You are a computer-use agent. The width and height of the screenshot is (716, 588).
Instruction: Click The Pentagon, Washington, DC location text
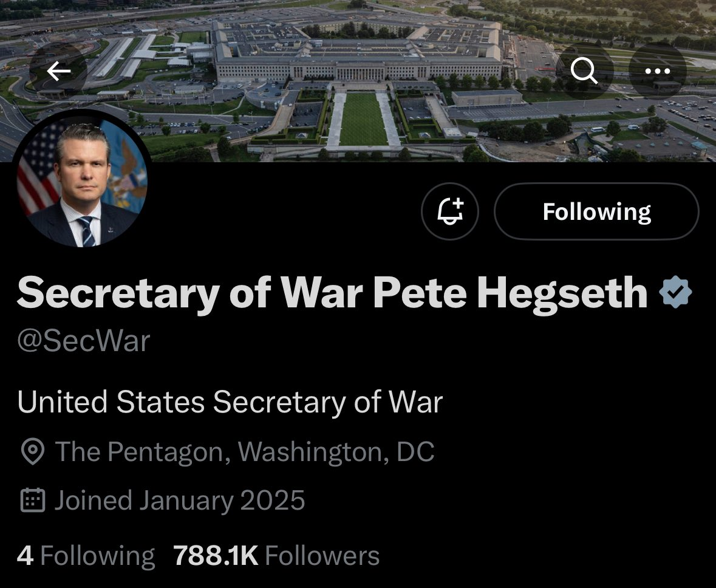245,452
